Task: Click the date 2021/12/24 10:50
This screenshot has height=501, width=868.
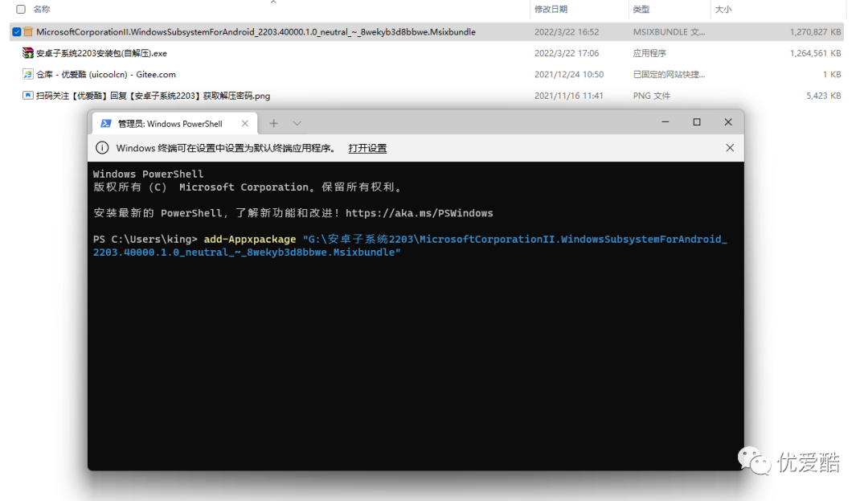Action: [568, 74]
